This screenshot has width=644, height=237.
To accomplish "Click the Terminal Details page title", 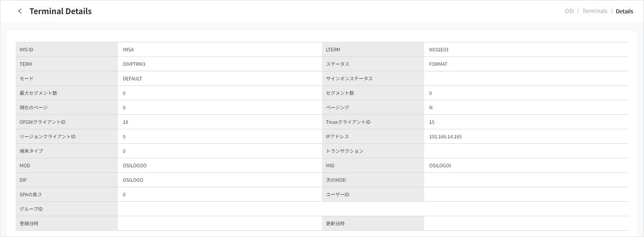I will coord(61,11).
